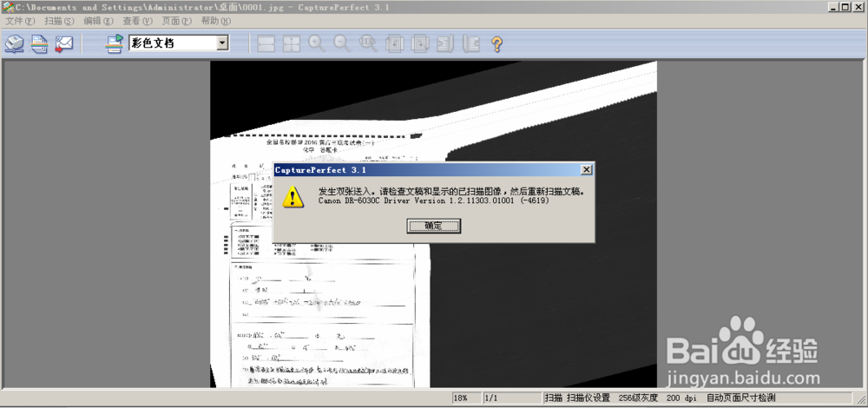This screenshot has height=408, width=868.
Task: Click the previous page icon
Action: [x=394, y=43]
